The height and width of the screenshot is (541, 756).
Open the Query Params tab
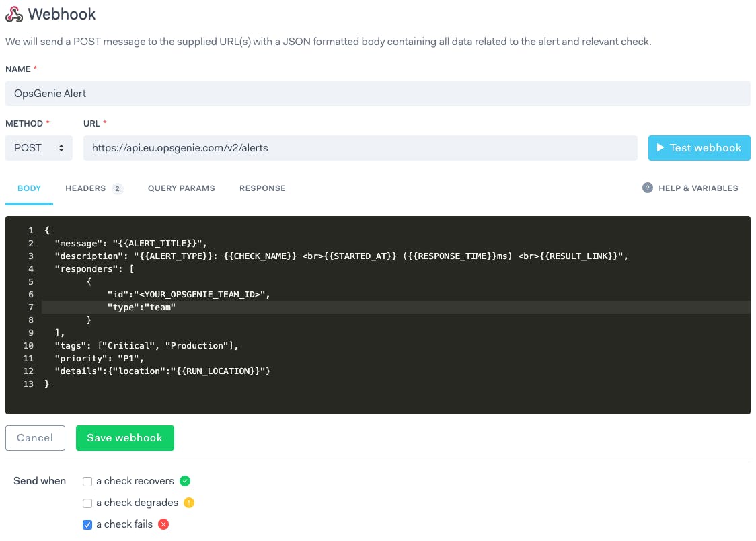(x=182, y=188)
